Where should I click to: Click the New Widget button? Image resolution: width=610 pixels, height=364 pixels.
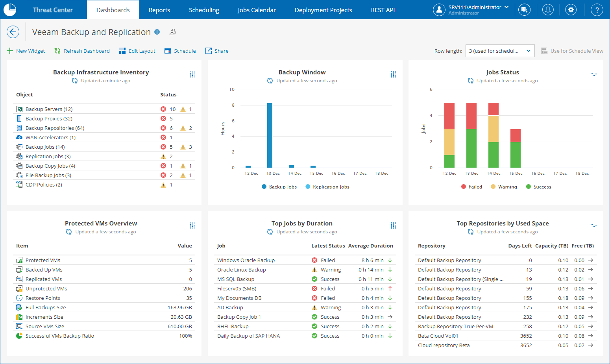coord(26,51)
